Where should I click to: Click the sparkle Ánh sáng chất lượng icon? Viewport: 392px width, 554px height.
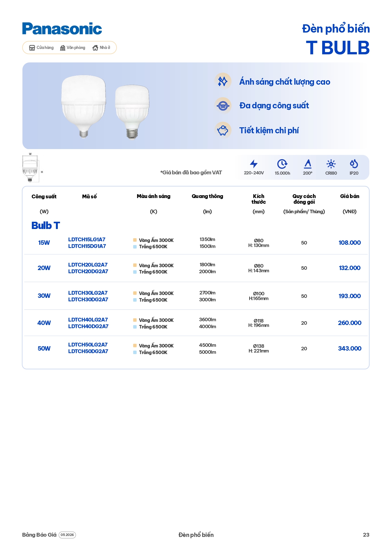click(x=223, y=81)
